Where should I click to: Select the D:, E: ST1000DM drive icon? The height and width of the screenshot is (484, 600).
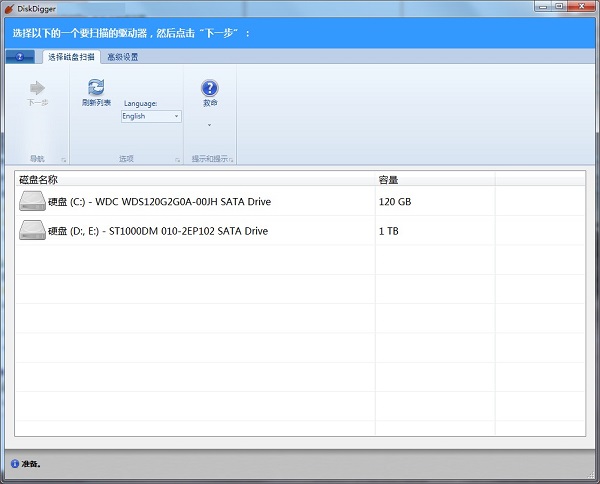[33, 230]
